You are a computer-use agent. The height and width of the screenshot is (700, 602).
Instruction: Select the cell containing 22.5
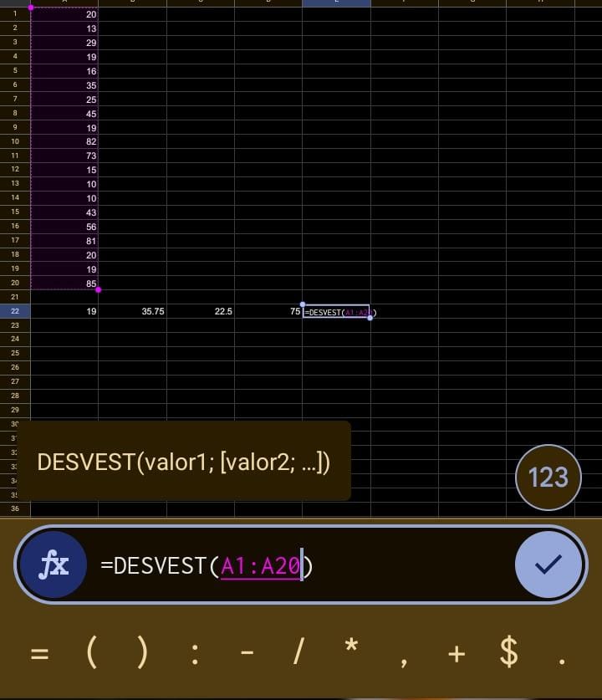(x=201, y=311)
